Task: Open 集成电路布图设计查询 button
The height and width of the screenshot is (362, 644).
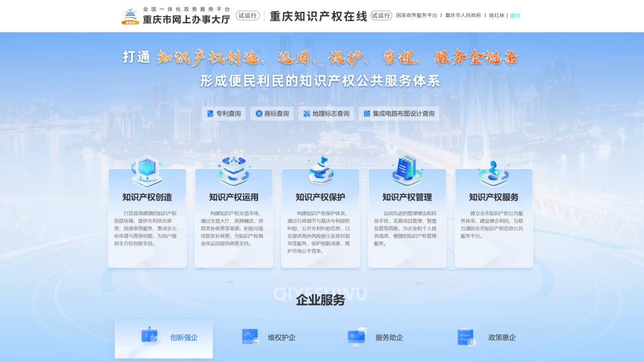Action: [x=399, y=114]
